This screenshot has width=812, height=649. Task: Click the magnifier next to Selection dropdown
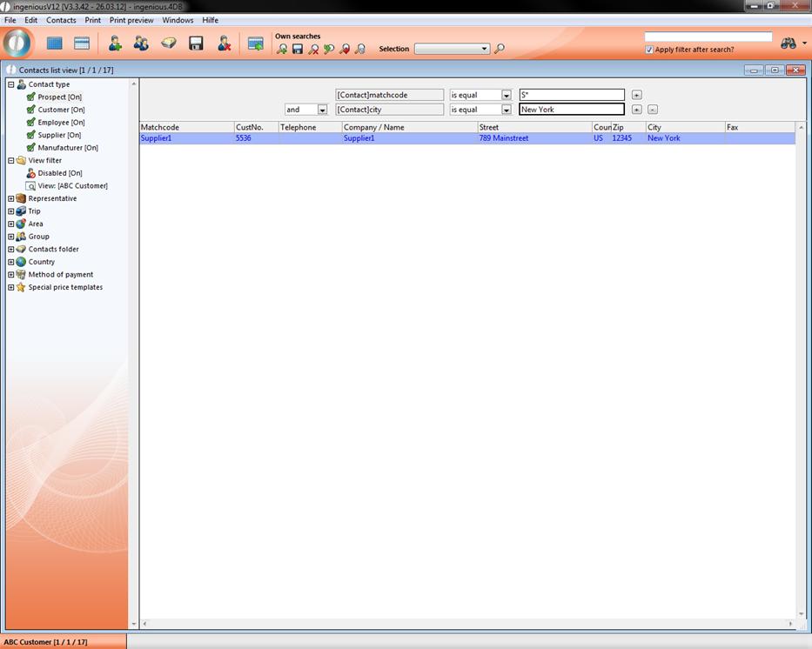pos(500,50)
